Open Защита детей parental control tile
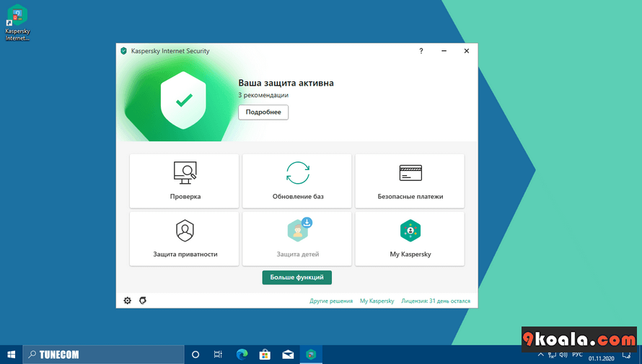This screenshot has width=642, height=364. click(297, 239)
